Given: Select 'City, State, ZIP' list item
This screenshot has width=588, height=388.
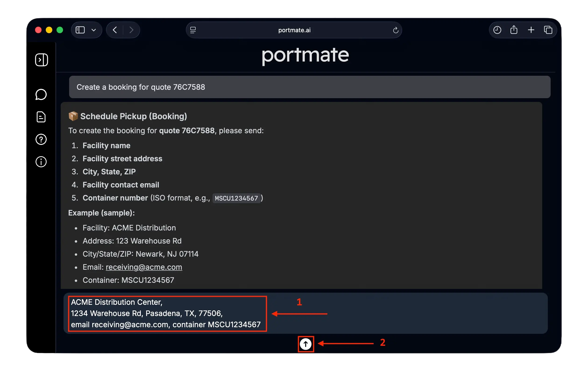Looking at the screenshot, I should [x=109, y=172].
